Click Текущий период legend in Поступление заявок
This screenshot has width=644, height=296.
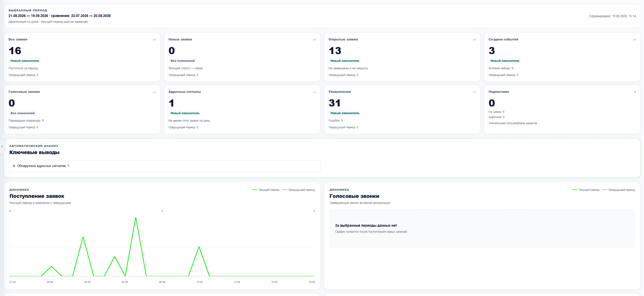click(266, 190)
